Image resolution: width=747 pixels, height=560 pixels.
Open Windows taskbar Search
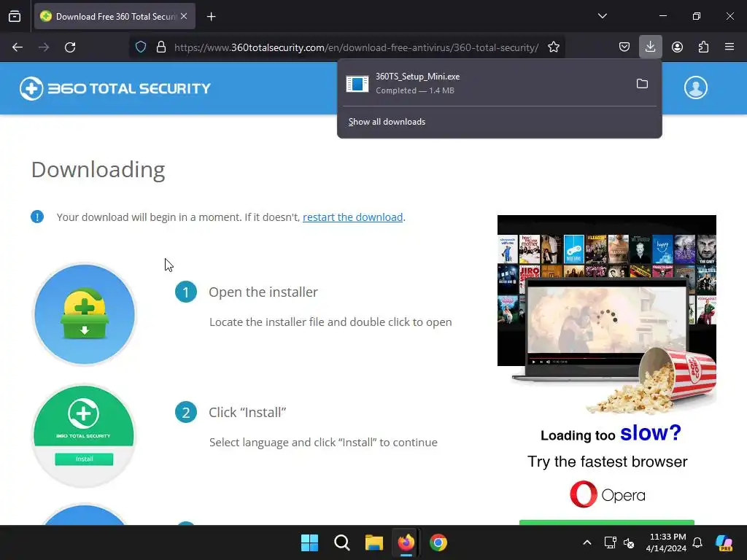tap(342, 542)
